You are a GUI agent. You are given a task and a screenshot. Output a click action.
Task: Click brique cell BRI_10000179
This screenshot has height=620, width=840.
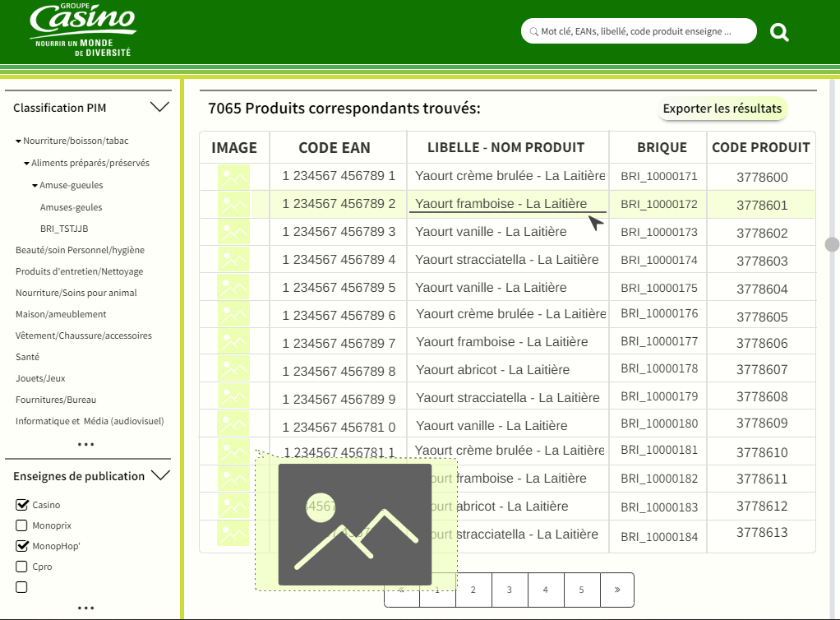tap(659, 396)
